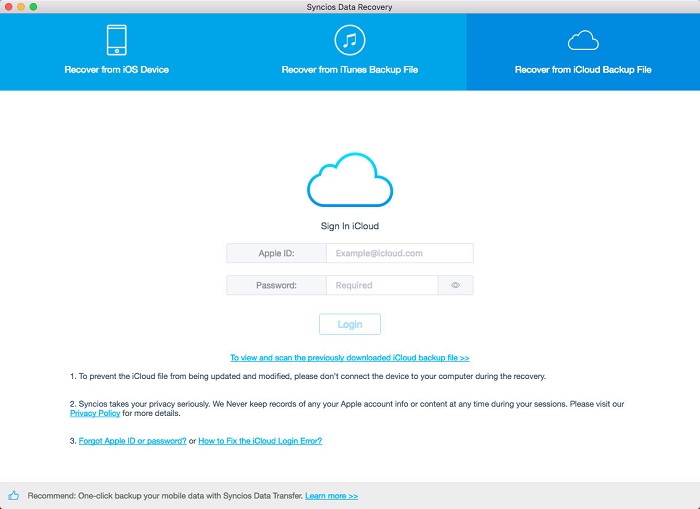Click the iOS device phone icon
Screen dimensions: 700x509
click(117, 40)
